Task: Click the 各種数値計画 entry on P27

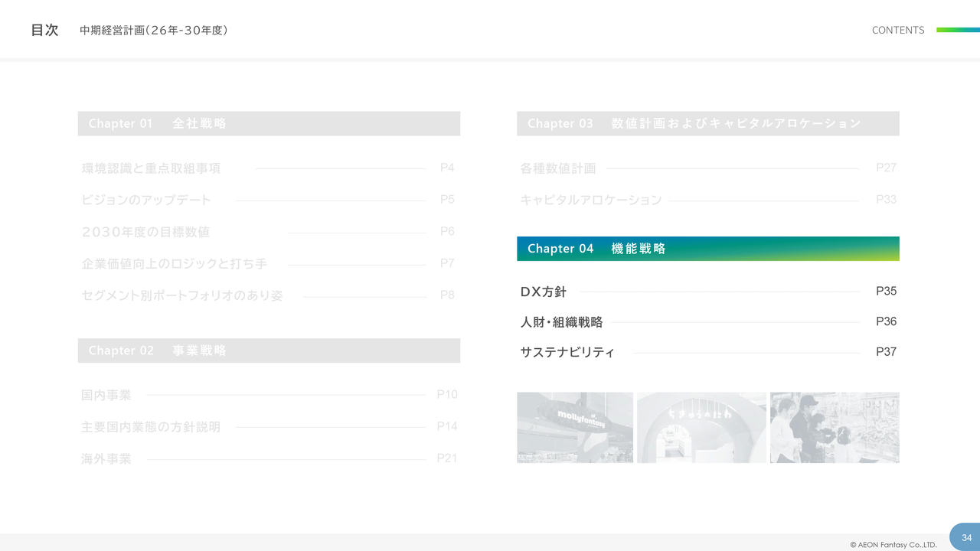Action: [558, 168]
